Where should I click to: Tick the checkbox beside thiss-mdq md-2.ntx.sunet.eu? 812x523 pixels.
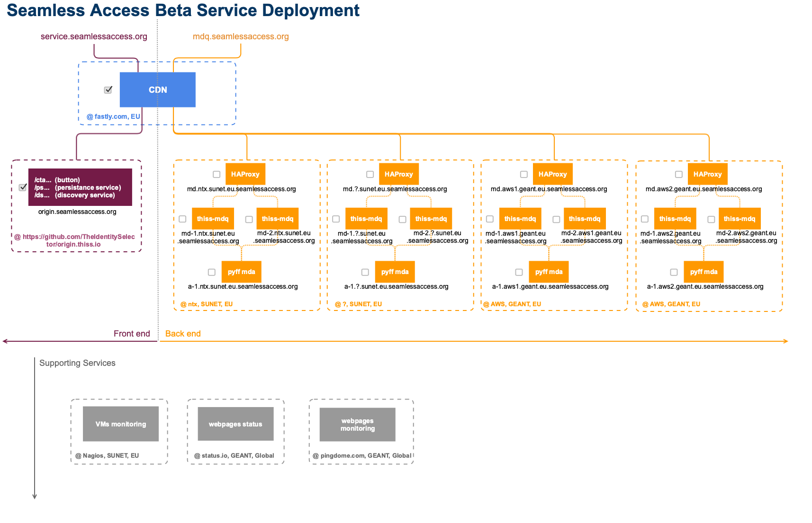tap(249, 219)
